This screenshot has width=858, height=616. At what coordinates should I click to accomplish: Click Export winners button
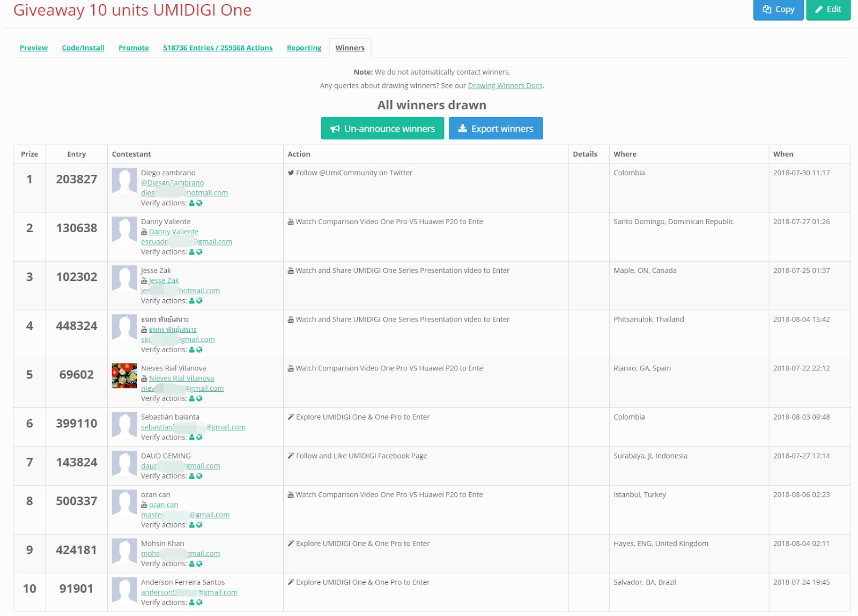pos(495,128)
